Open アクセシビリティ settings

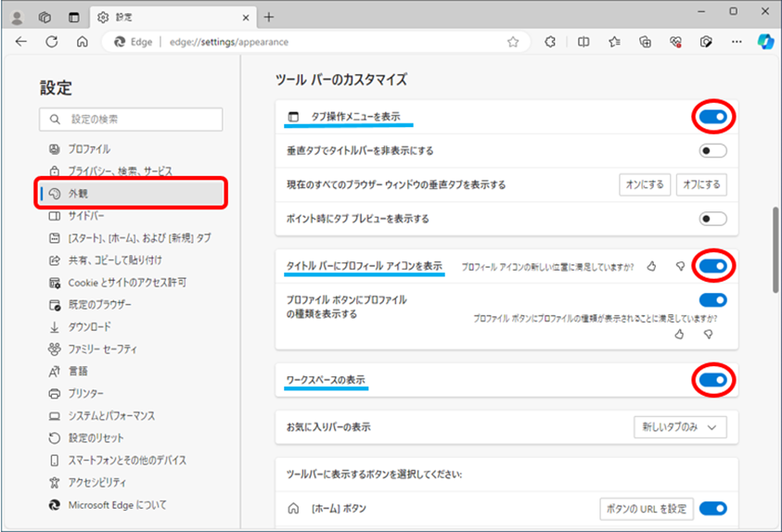pyautogui.click(x=131, y=482)
